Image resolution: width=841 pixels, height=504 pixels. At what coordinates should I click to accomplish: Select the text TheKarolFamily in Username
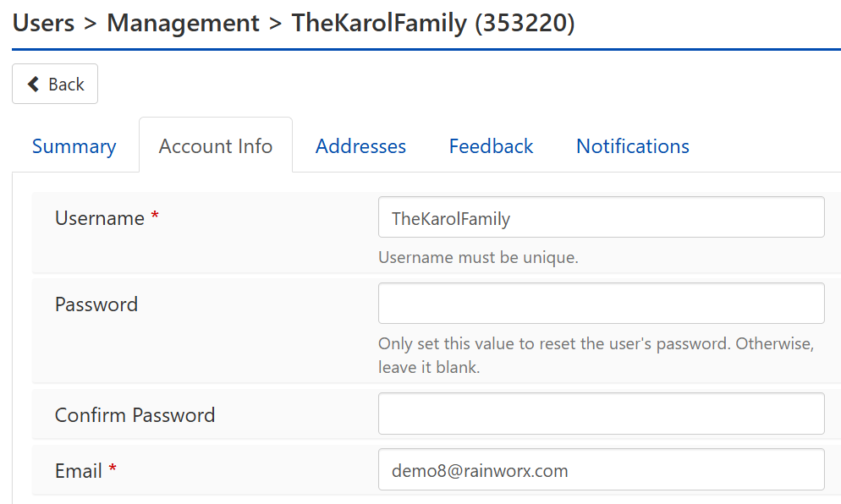(451, 218)
